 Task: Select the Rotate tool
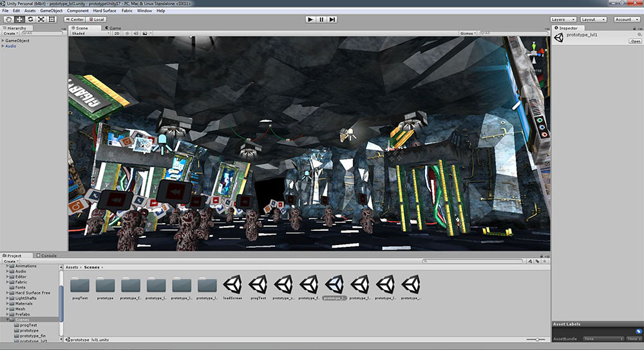pyautogui.click(x=30, y=19)
